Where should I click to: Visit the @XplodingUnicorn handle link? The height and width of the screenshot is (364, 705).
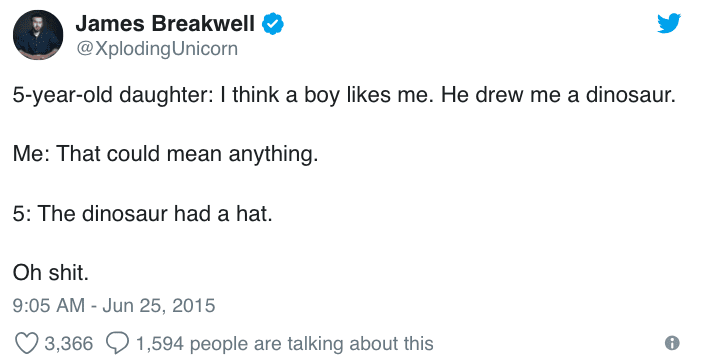coord(157,49)
